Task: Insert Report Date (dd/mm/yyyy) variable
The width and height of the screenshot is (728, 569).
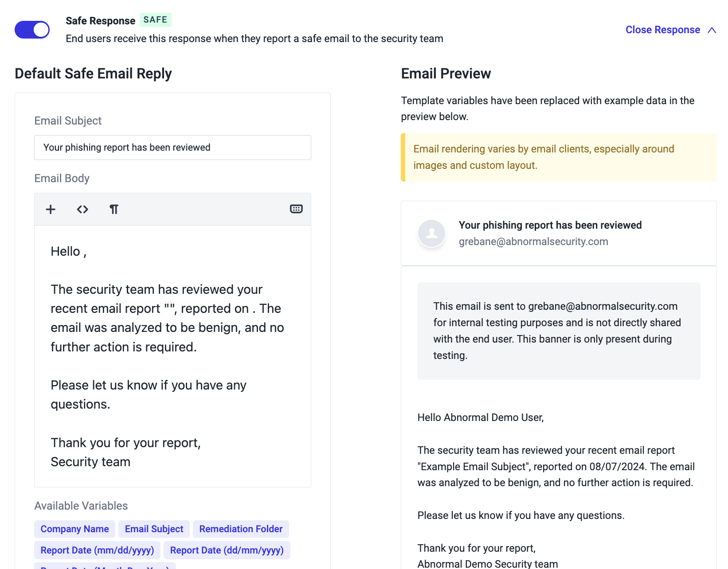Action: pos(227,550)
